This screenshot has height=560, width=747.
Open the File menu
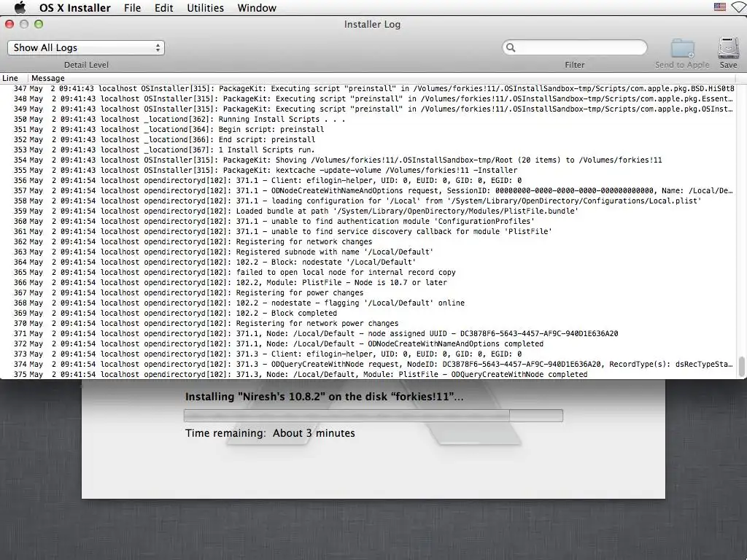tap(133, 7)
